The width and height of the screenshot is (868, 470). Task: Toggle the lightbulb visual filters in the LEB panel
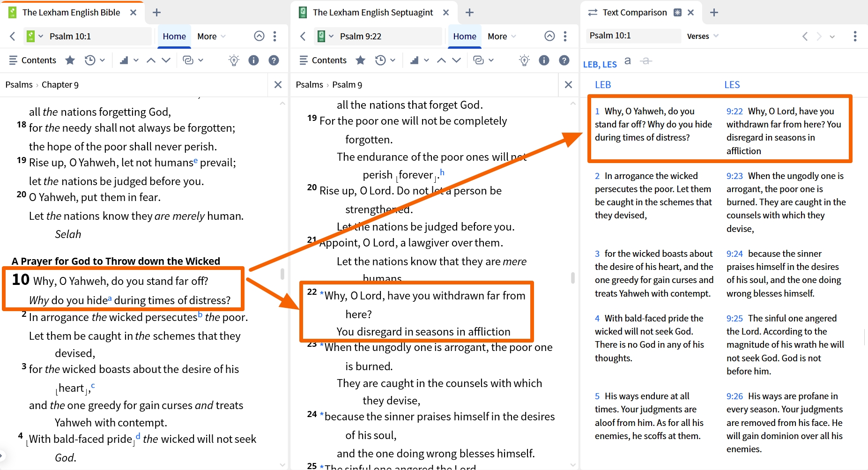point(234,60)
